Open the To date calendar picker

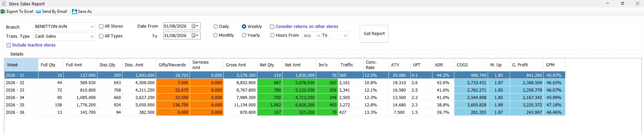click(195, 35)
